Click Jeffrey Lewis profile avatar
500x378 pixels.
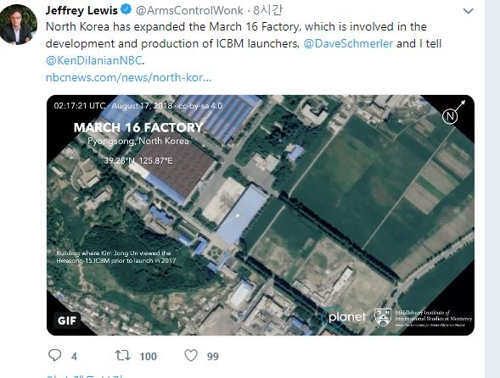click(x=18, y=24)
